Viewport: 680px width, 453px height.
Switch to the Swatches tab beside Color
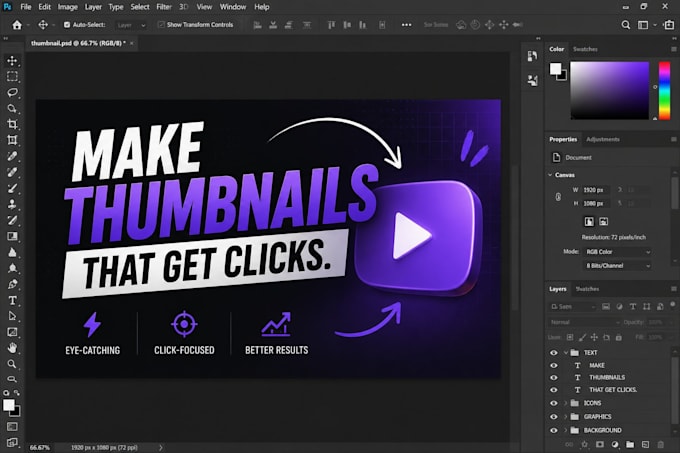(x=585, y=49)
